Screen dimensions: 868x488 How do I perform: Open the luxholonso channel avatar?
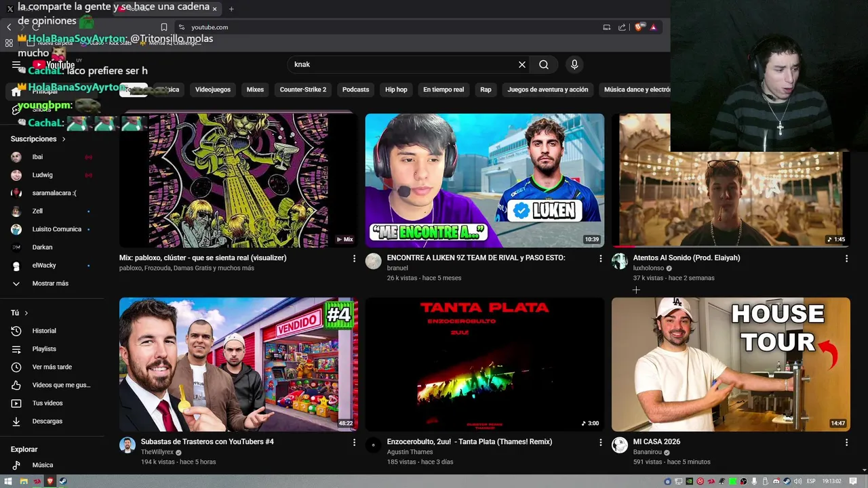pos(620,262)
